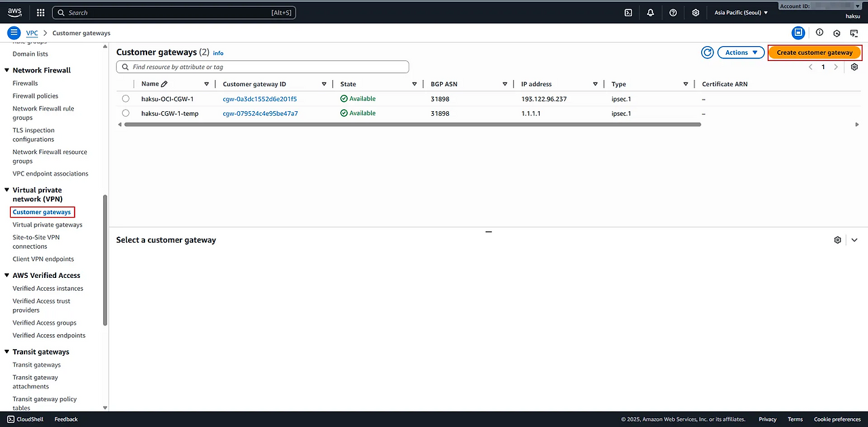Select the haksu-OCI-CGW-1 radio button
The height and width of the screenshot is (427, 868).
coord(125,99)
